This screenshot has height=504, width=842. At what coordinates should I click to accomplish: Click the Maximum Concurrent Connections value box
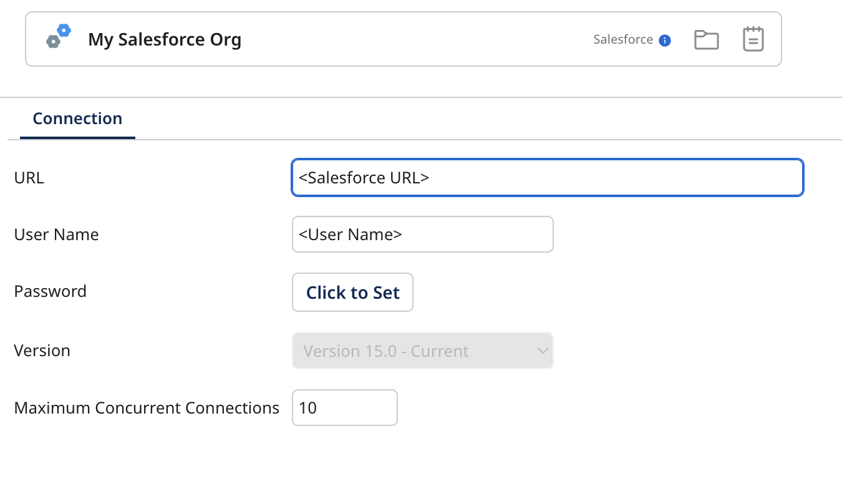(x=344, y=407)
